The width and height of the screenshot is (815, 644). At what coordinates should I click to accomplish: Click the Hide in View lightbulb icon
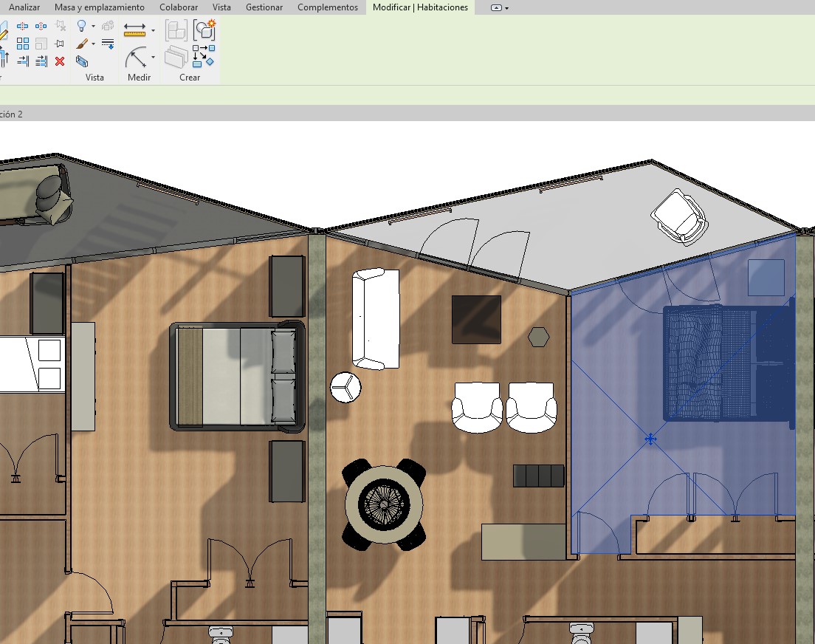[x=81, y=27]
